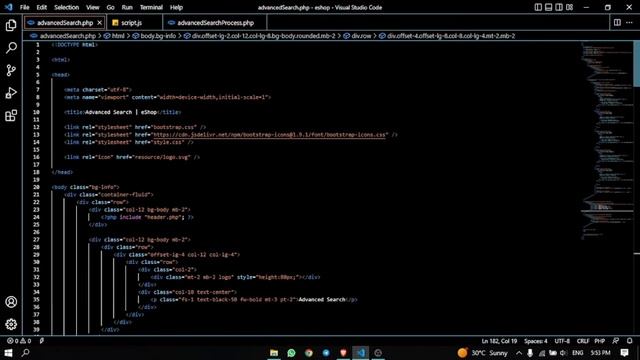Switch to the script.js tab
The height and width of the screenshot is (360, 640).
(134, 23)
